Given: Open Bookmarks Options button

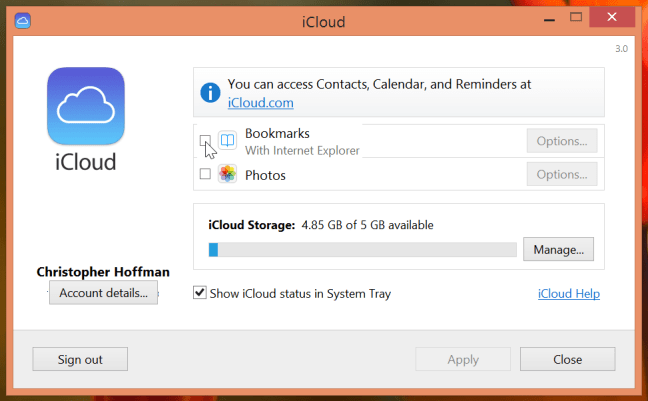Looking at the screenshot, I should coord(561,141).
